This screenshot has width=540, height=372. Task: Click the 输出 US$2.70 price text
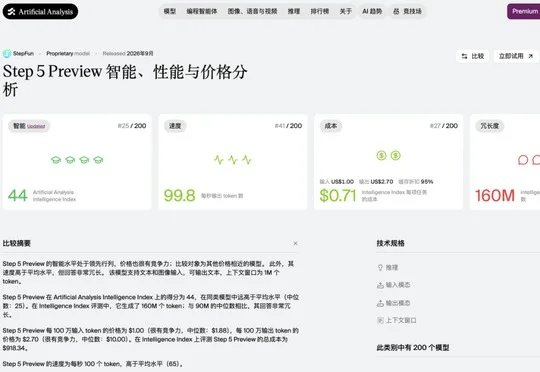376,182
